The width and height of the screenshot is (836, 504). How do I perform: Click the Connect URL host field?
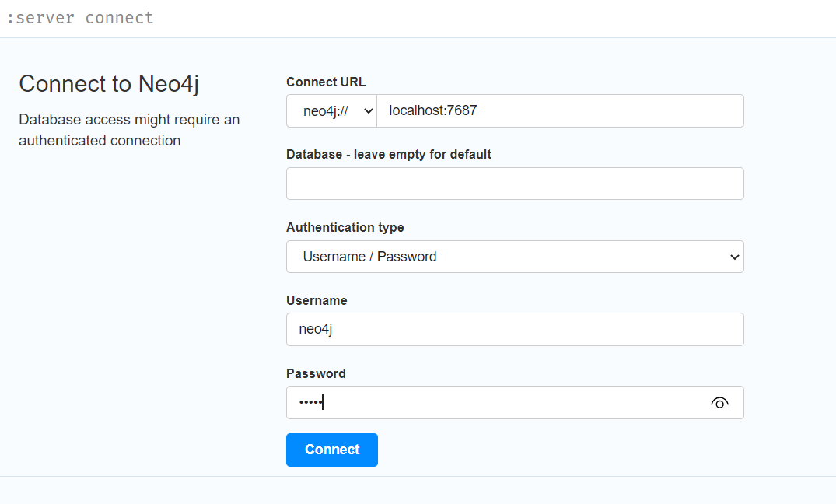pyautogui.click(x=561, y=111)
